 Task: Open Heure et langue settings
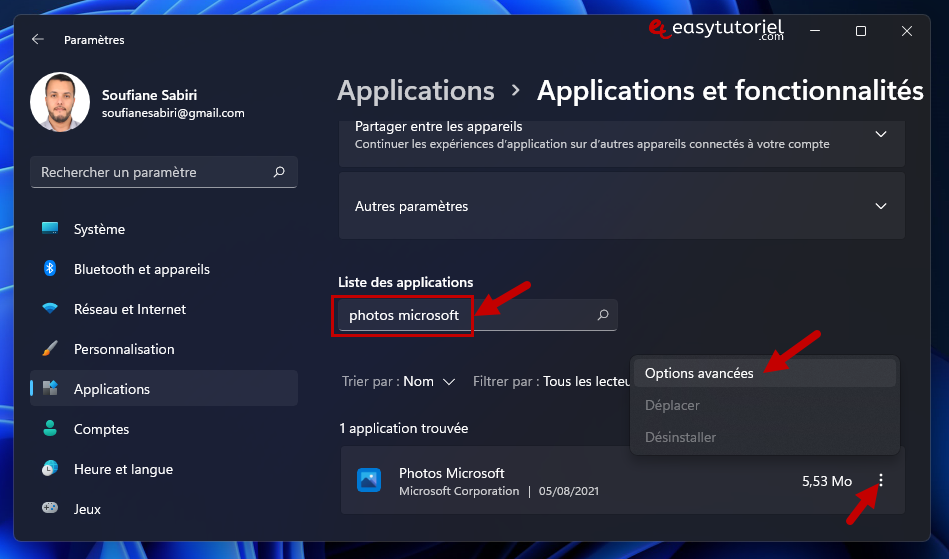coord(163,469)
